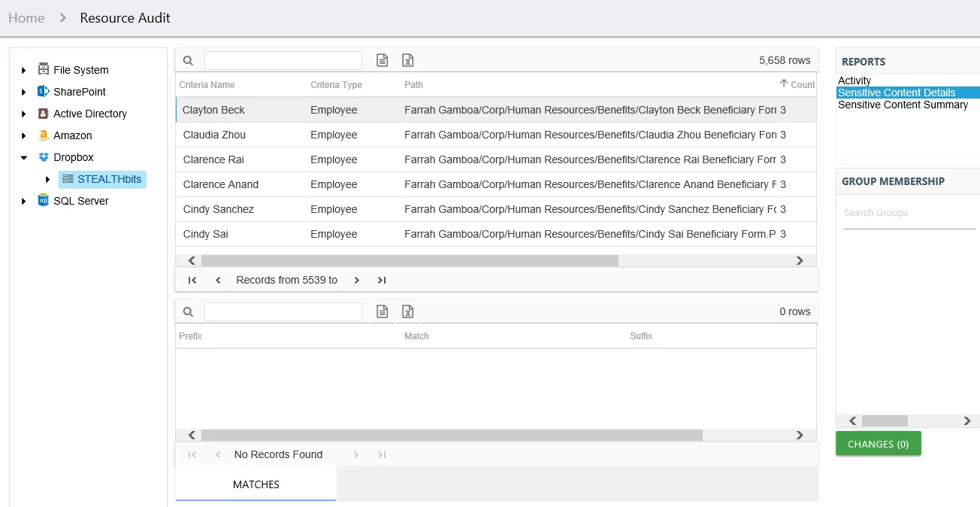Go to last page of top grid

[382, 280]
